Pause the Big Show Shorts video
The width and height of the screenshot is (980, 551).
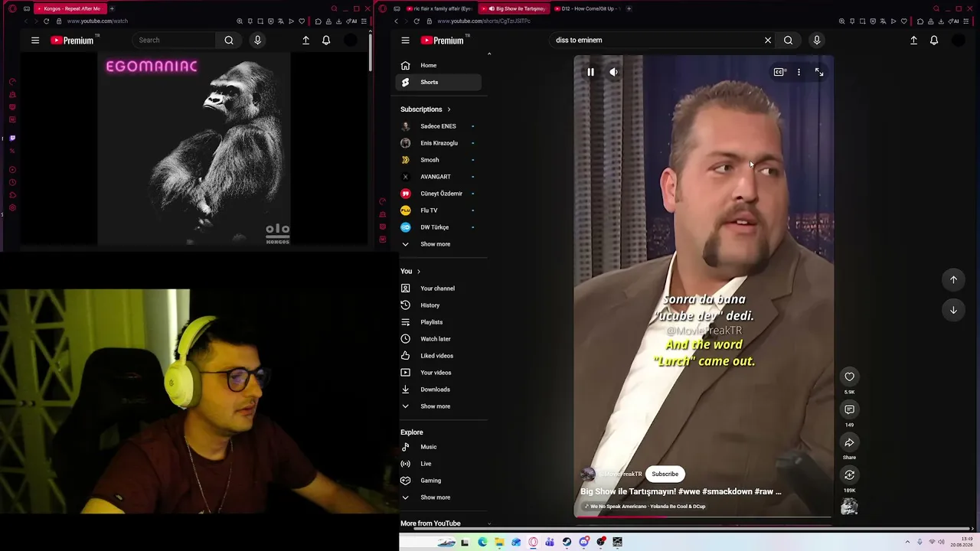coord(590,72)
